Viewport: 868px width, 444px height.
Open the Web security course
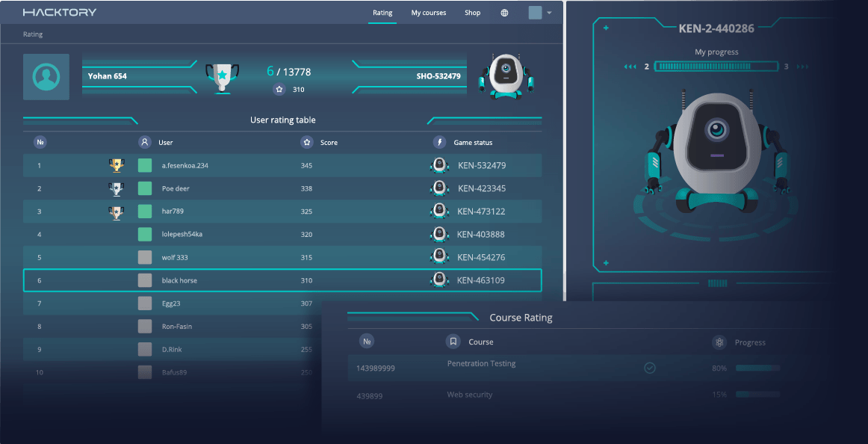(469, 395)
